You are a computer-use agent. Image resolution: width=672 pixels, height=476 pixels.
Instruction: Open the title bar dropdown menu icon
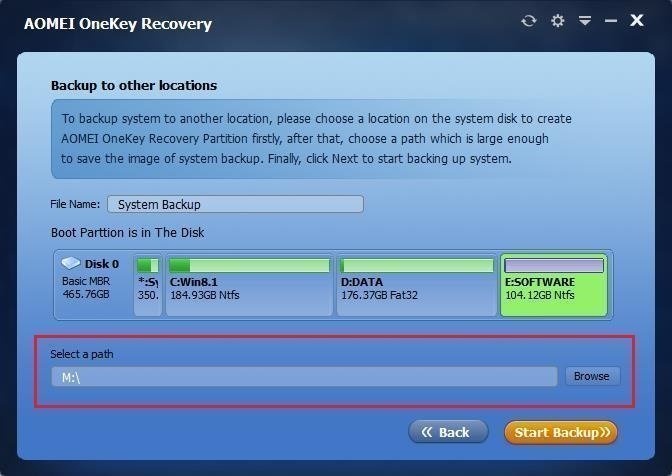(585, 20)
